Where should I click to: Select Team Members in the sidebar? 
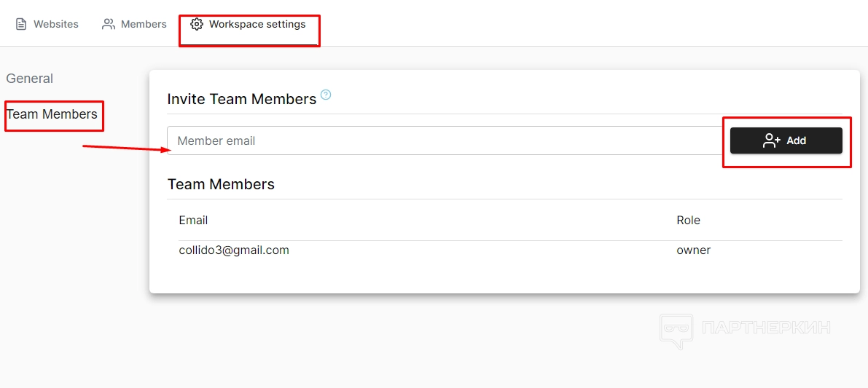click(52, 114)
